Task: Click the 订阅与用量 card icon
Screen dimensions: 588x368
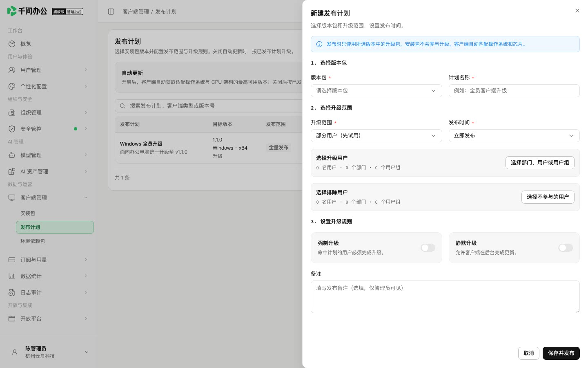Action: (12, 260)
